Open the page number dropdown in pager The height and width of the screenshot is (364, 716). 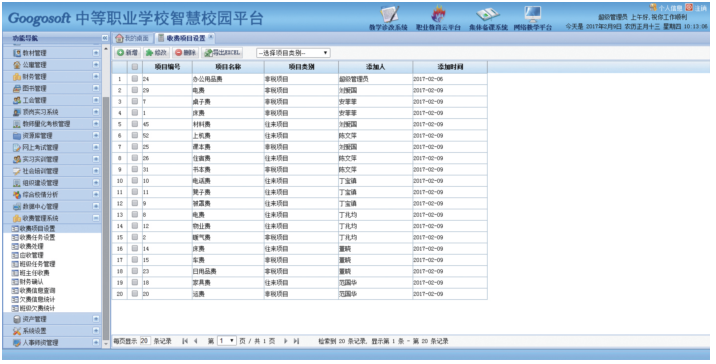click(226, 341)
